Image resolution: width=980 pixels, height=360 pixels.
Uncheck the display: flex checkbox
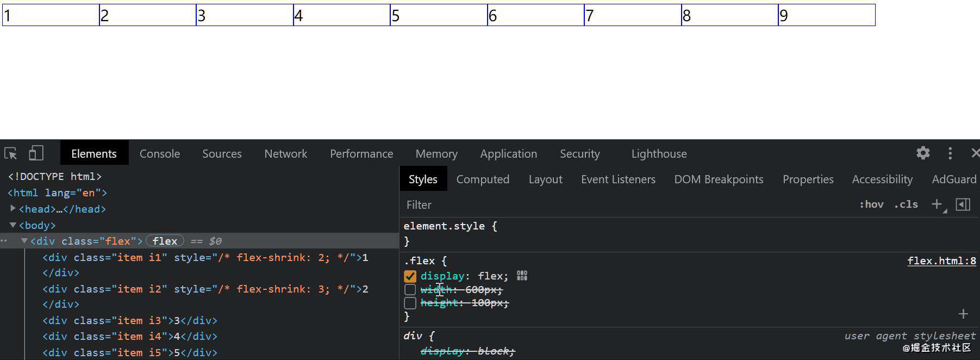[410, 276]
